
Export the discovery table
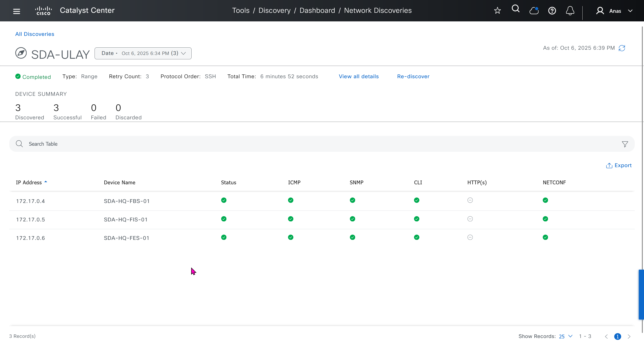click(x=619, y=165)
